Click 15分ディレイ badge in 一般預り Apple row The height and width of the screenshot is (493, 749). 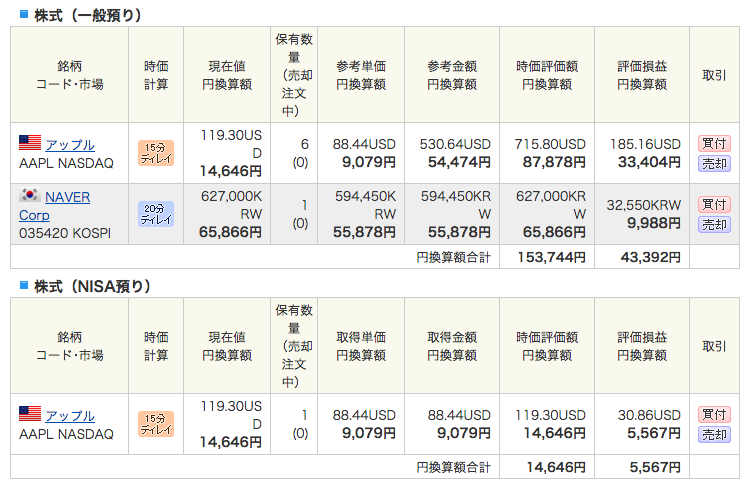click(156, 153)
